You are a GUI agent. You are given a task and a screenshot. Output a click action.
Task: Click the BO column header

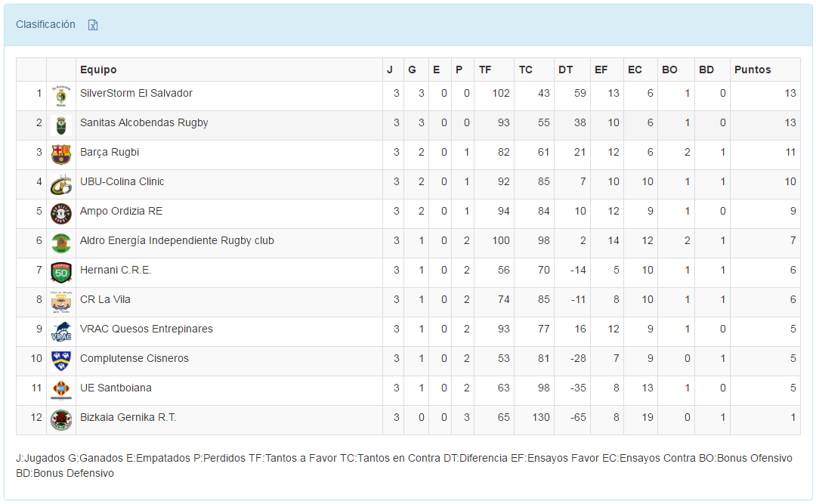[x=669, y=70]
